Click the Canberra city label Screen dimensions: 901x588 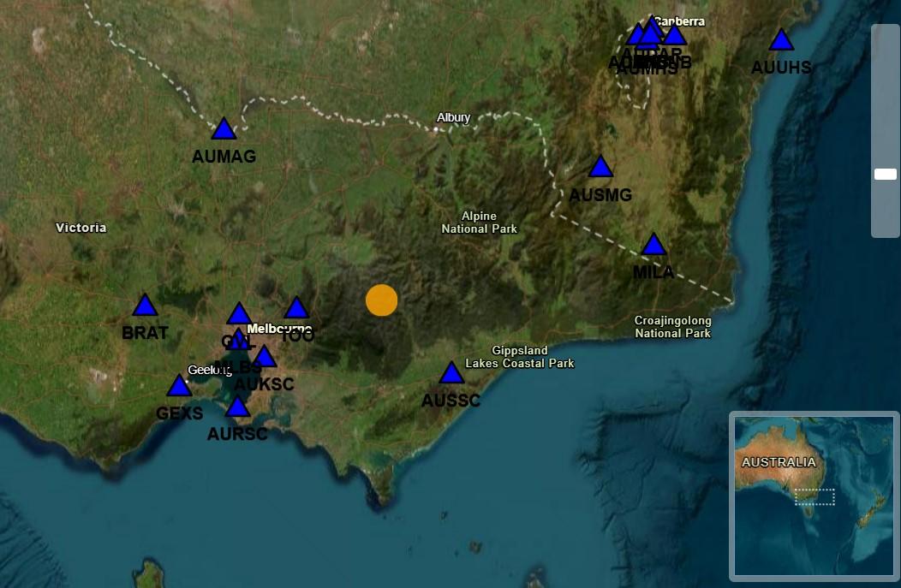pyautogui.click(x=679, y=21)
